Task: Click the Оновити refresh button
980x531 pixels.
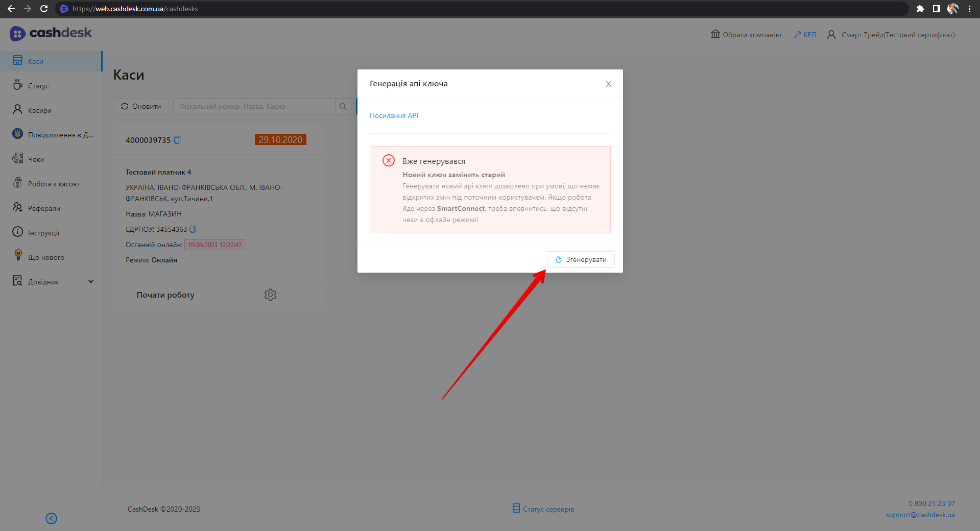Action: tap(141, 106)
